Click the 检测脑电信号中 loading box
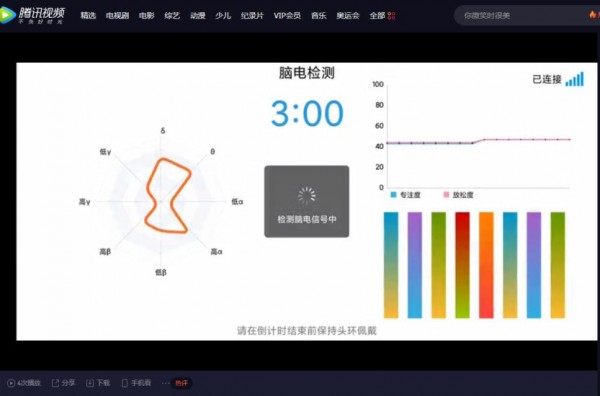Screen dimensions: 600x396 pos(307,202)
